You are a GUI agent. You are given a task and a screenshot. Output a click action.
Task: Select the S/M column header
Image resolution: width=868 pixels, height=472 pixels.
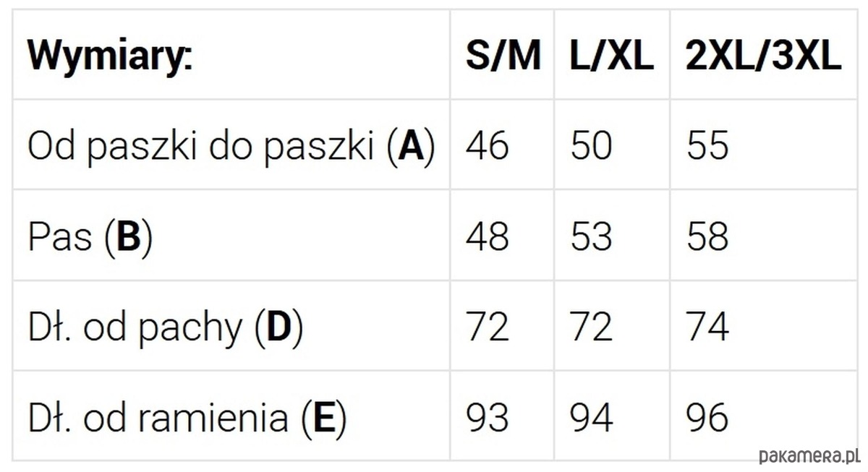click(503, 56)
